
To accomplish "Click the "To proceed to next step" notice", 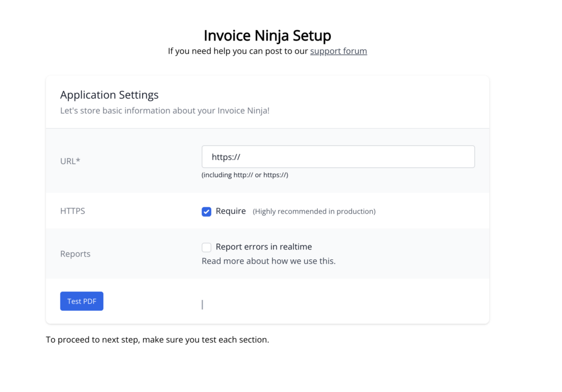I will click(x=158, y=340).
